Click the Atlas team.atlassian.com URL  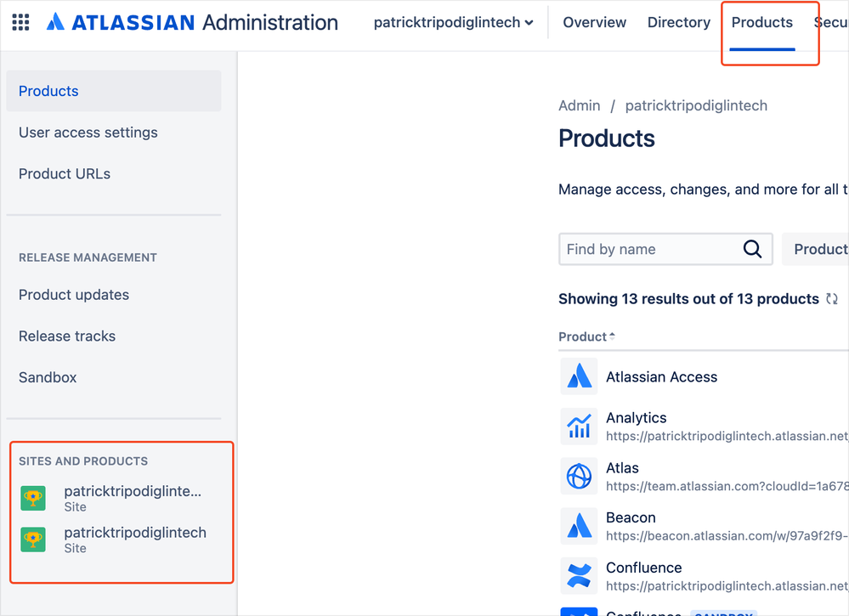727,486
